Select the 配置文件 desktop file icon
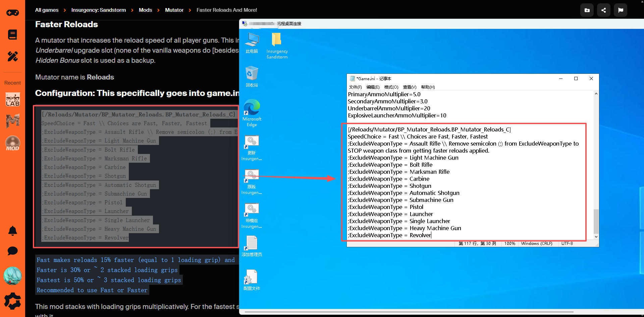Screen dimensions: 644x317 coord(252,280)
